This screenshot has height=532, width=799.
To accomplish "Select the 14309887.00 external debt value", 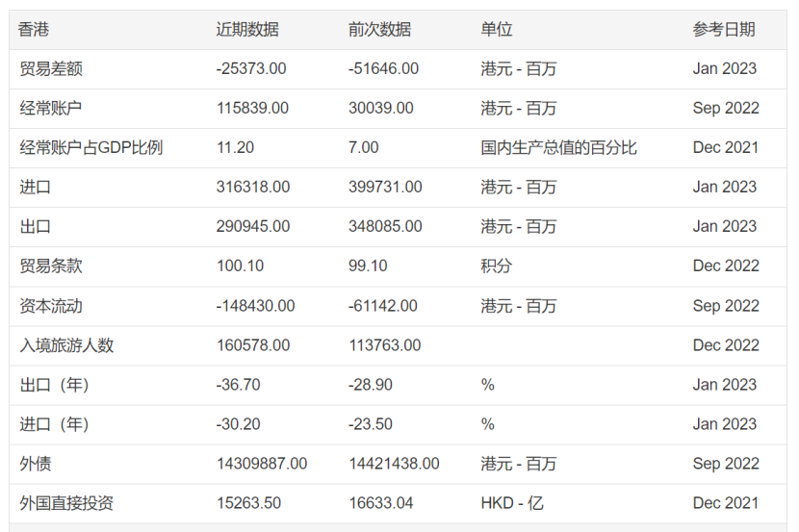I will [262, 464].
